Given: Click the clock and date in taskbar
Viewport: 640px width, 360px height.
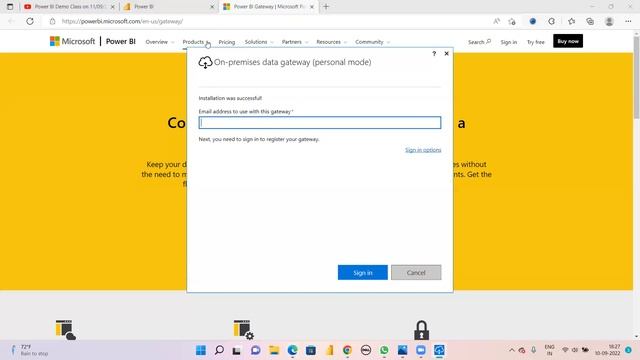Looking at the screenshot, I should [607, 350].
